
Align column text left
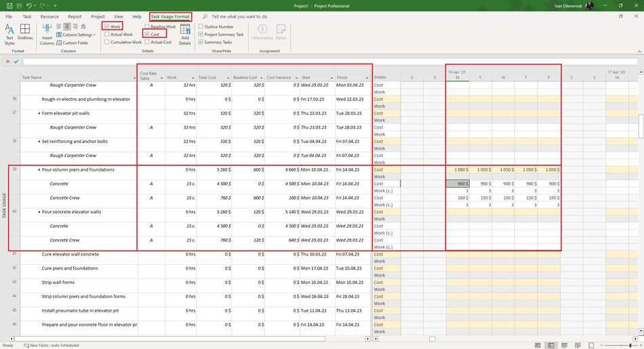pyautogui.click(x=59, y=26)
